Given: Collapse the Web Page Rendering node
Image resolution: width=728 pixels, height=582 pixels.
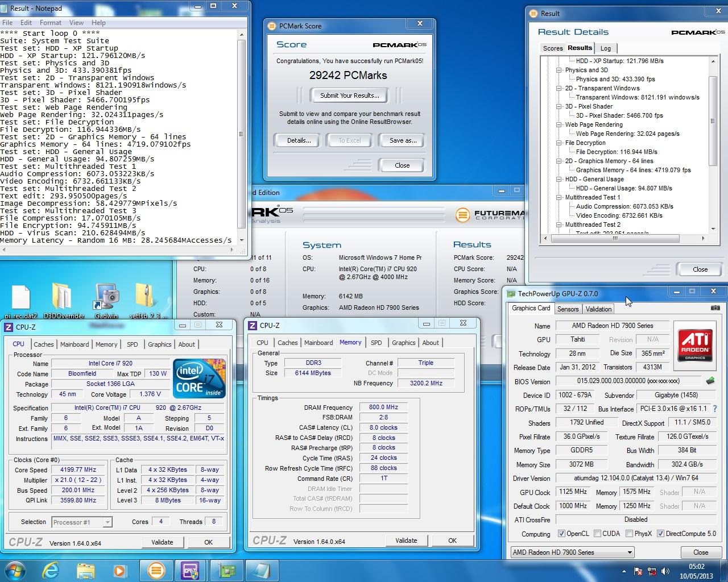Looking at the screenshot, I should 559,124.
